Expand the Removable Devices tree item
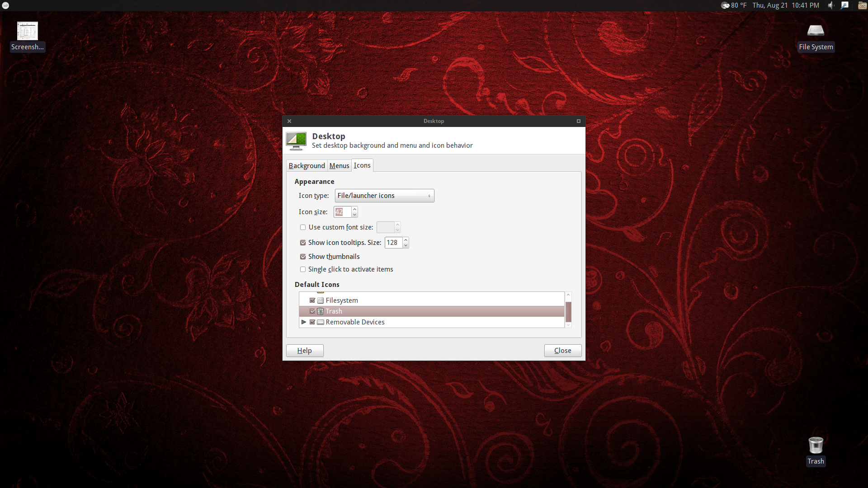The height and width of the screenshot is (488, 868). tap(304, 322)
